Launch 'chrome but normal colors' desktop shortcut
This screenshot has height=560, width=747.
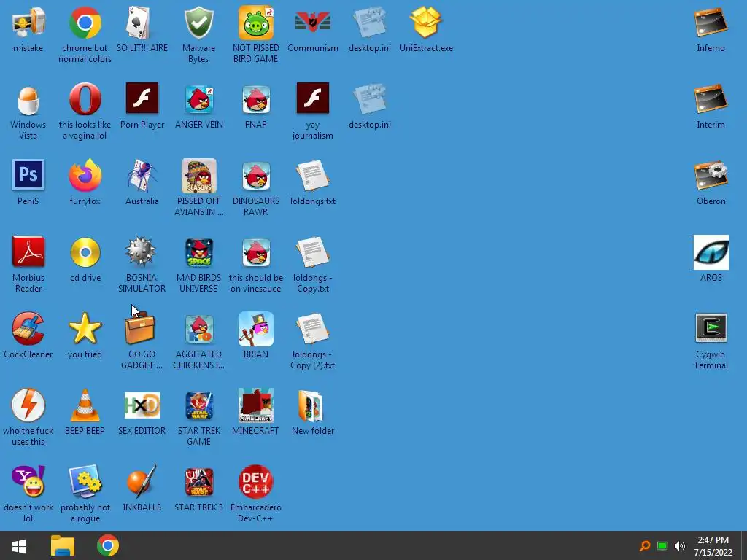coord(85,23)
